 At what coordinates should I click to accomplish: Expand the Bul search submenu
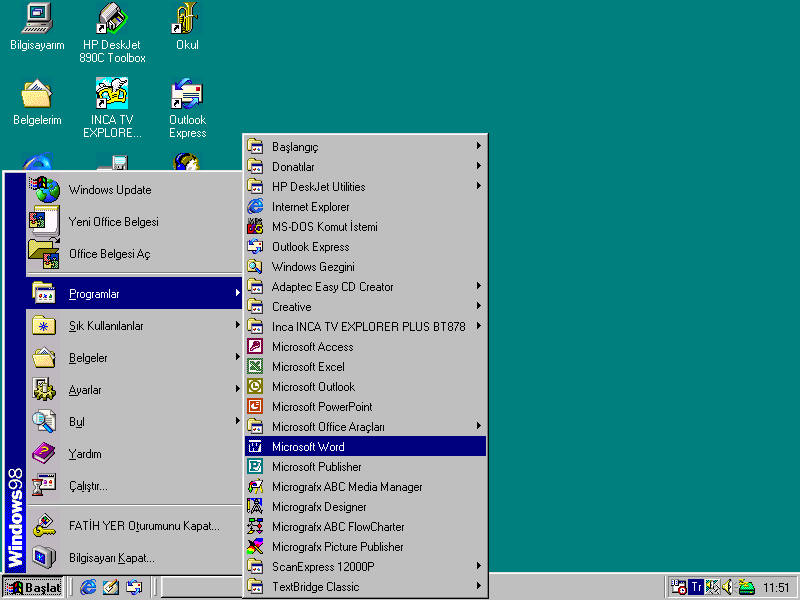point(134,422)
